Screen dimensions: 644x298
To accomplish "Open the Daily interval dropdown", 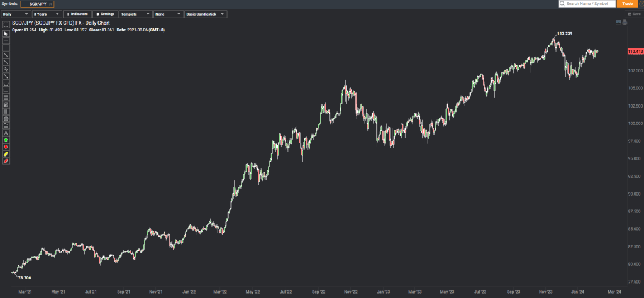I will point(16,14).
